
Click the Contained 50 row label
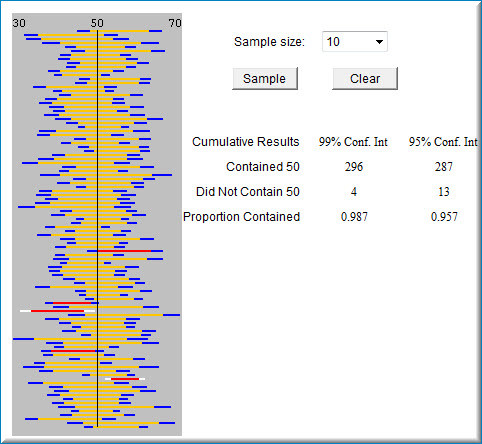(x=263, y=167)
